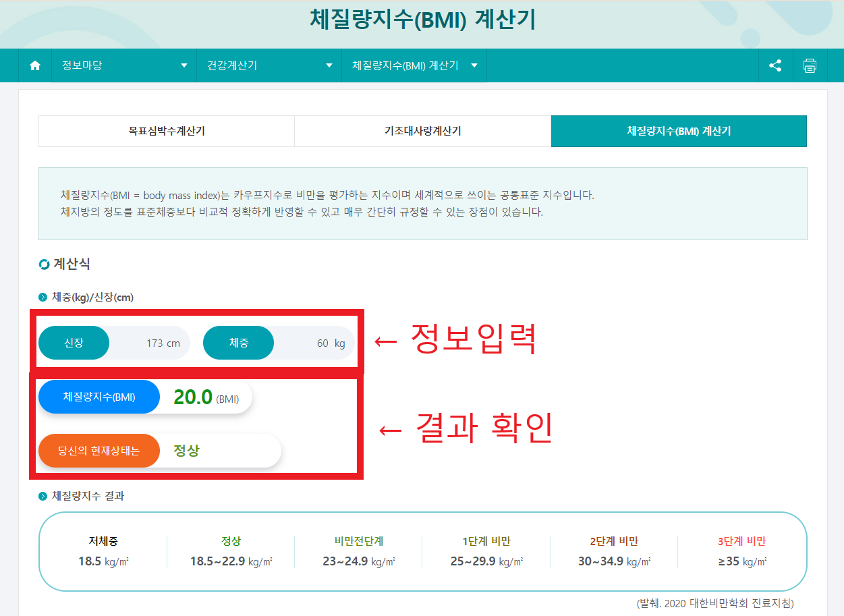Click the blue 체질량지수(BMI) result button
The image size is (844, 616).
[99, 397]
